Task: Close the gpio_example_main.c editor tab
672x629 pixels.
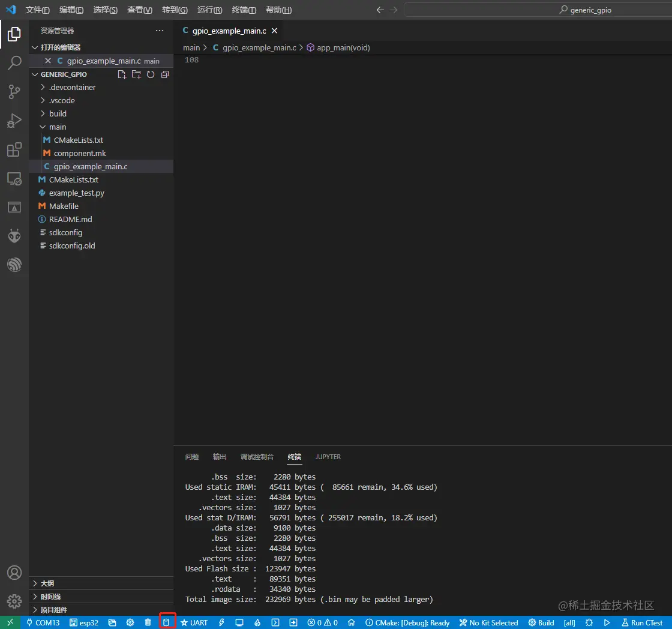Action: pyautogui.click(x=274, y=31)
